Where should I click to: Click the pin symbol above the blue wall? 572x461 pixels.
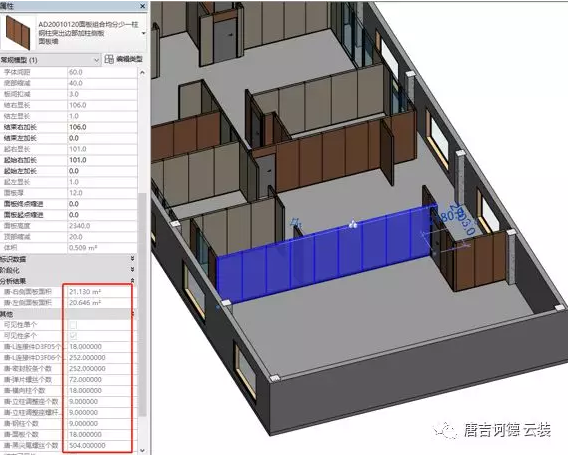pyautogui.click(x=352, y=224)
